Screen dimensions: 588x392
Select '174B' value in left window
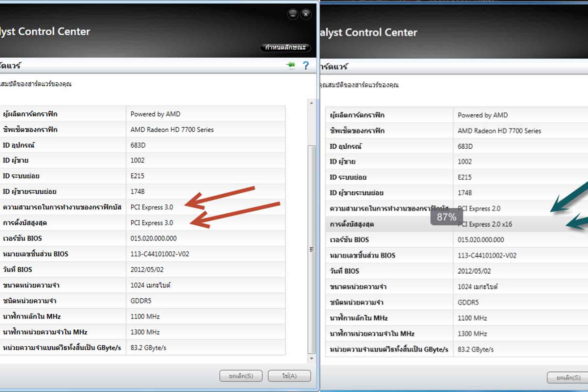pyautogui.click(x=138, y=191)
